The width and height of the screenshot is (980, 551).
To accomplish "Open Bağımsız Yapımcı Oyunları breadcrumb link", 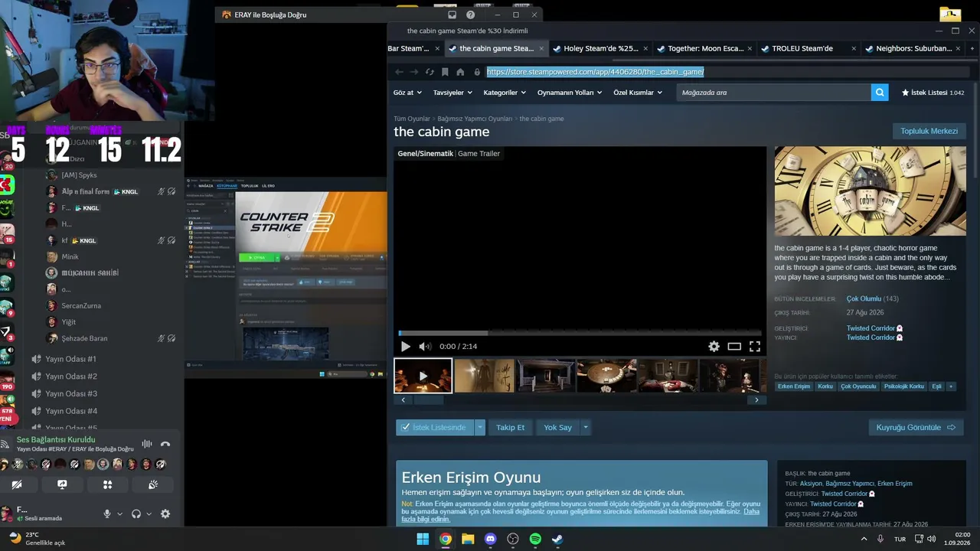I will point(475,119).
